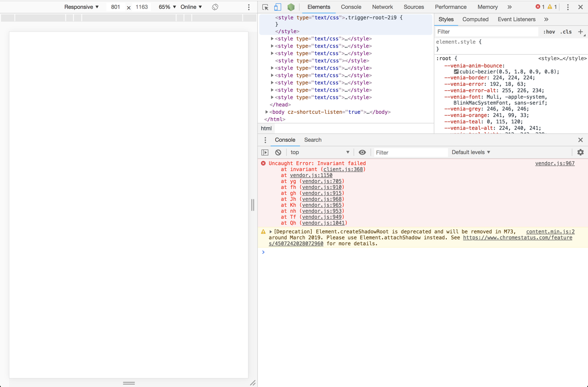This screenshot has height=387, width=588.
Task: Open the drawer three-dot menu
Action: point(265,140)
